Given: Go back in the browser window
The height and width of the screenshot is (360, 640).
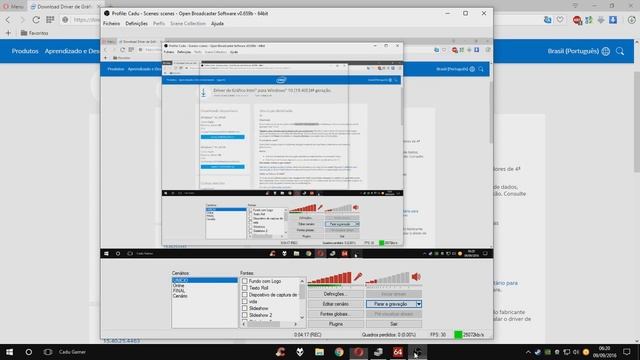Looking at the screenshot, I should click(x=8, y=20).
